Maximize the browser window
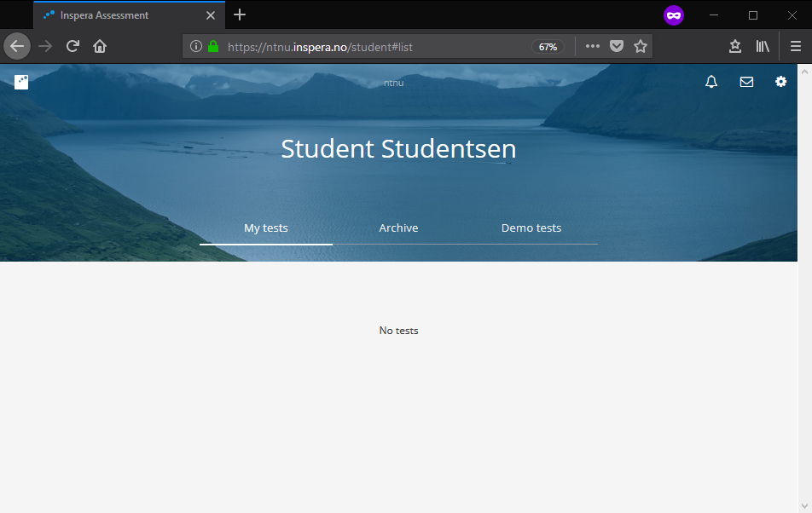This screenshot has height=513, width=812. pos(753,15)
